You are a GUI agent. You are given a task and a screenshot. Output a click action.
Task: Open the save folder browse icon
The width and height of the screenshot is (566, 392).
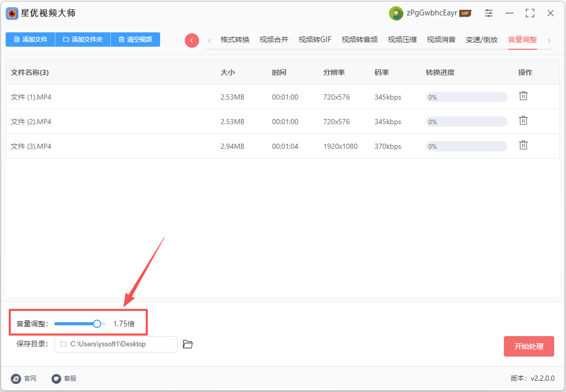click(188, 344)
